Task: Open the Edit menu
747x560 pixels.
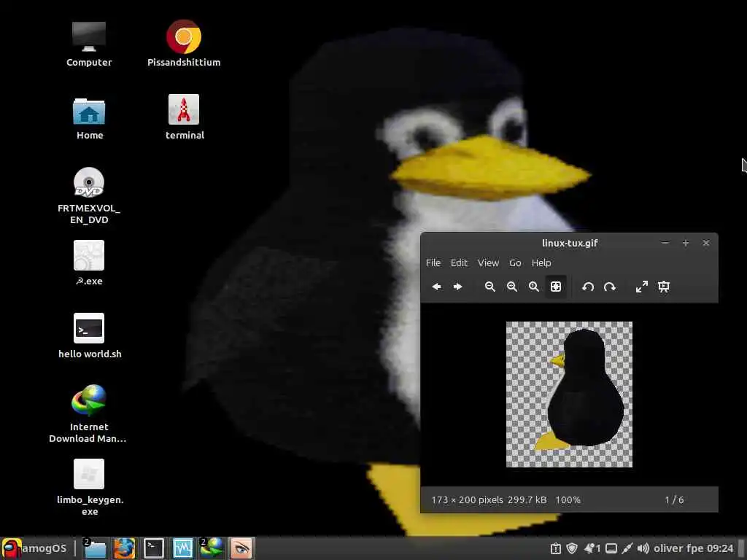Action: [460, 262]
